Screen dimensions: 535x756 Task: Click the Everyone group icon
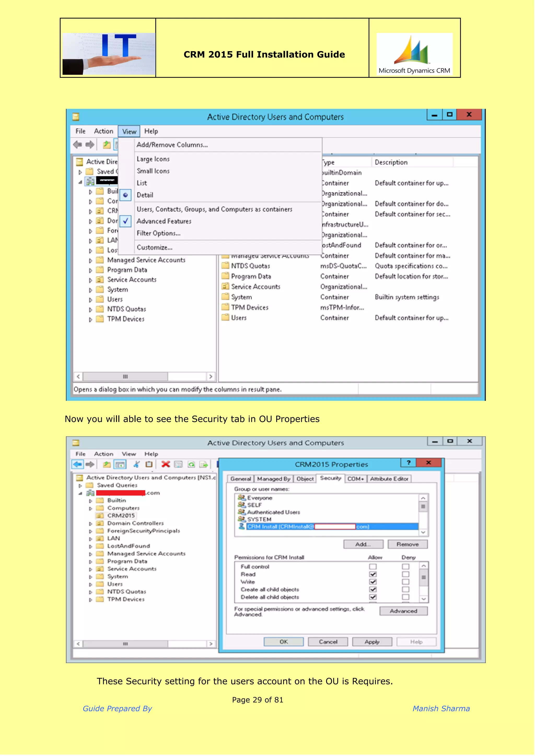242,498
